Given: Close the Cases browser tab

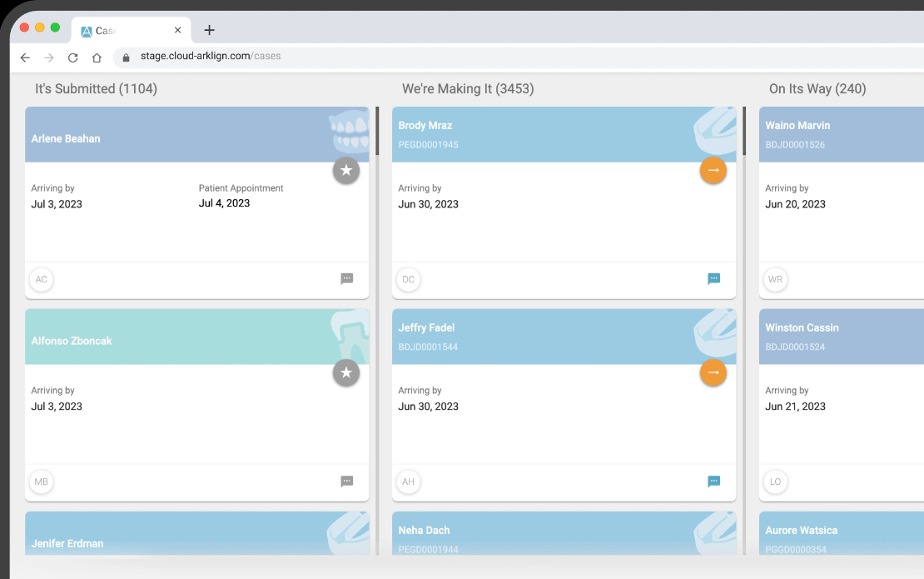Looking at the screenshot, I should [177, 30].
